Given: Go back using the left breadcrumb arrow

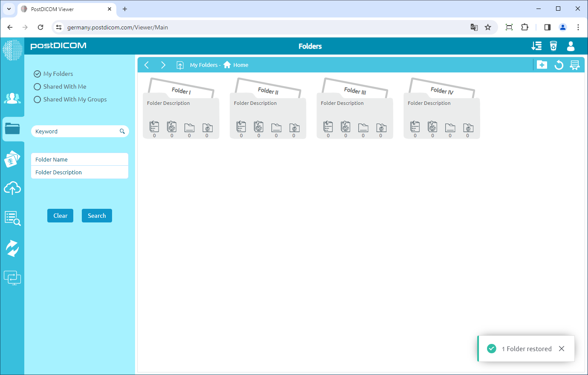Looking at the screenshot, I should (147, 65).
